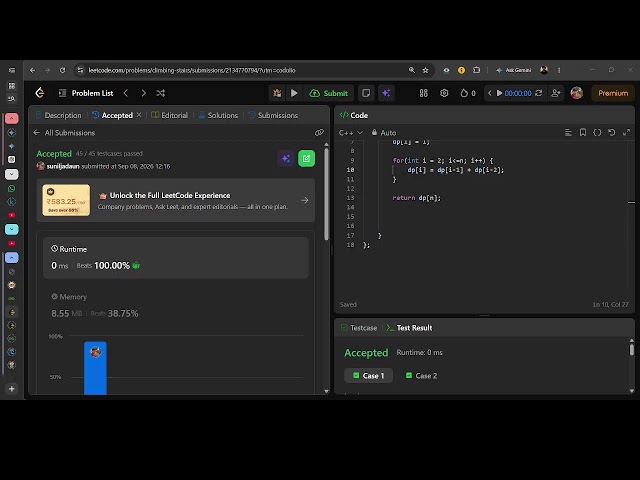
Task: Open the LeetCode profile avatar
Action: click(577, 93)
